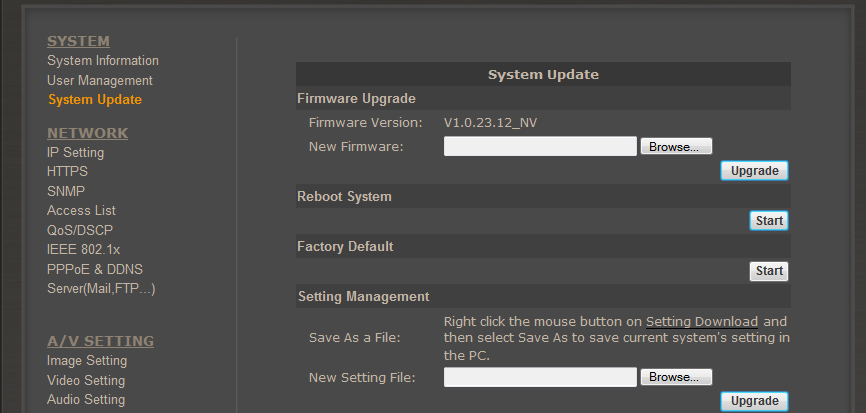The image size is (866, 413).
Task: Open Access List page
Action: (x=81, y=210)
